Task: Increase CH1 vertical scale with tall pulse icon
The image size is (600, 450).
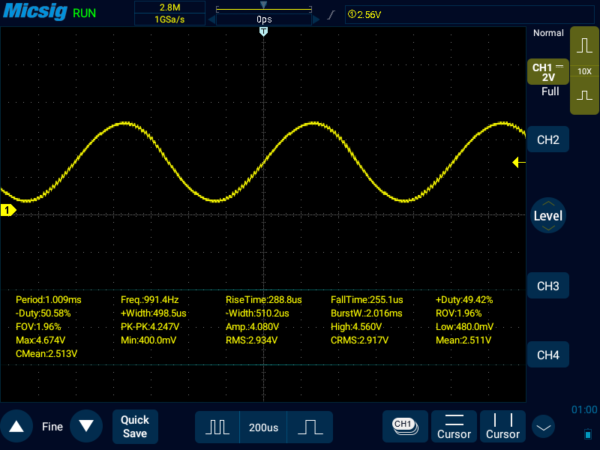Action: (x=584, y=50)
